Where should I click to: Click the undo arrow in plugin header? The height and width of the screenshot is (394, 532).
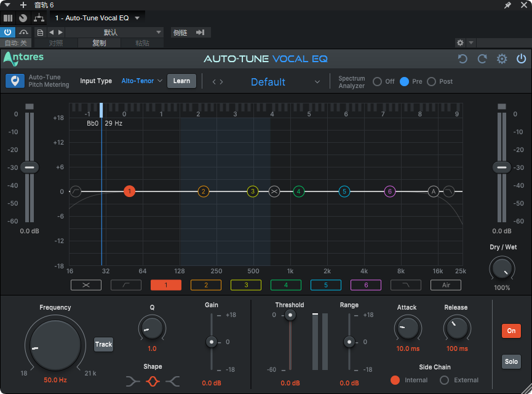click(463, 58)
